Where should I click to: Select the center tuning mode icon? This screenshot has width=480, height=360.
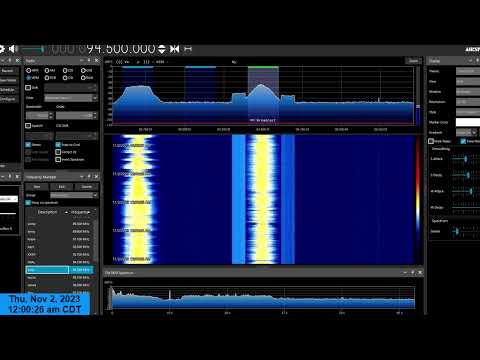[174, 49]
